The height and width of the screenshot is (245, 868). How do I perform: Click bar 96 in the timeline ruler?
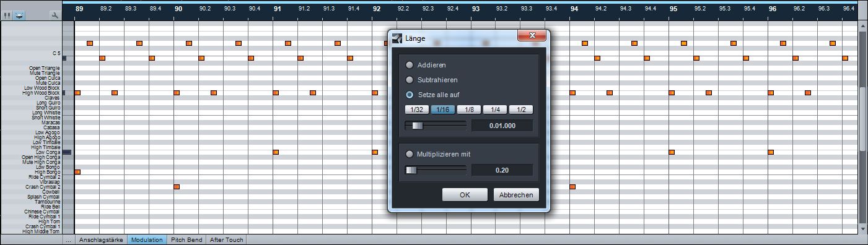tap(773, 9)
